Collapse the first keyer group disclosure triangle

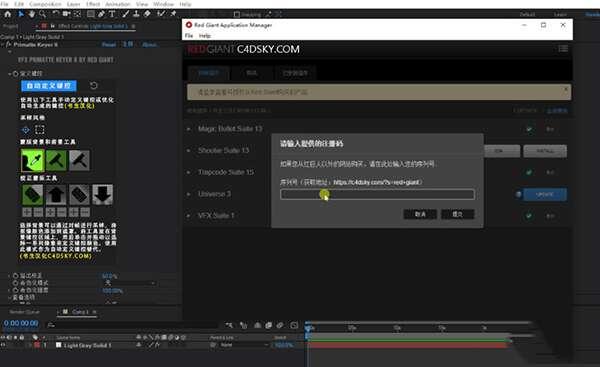tap(10, 73)
